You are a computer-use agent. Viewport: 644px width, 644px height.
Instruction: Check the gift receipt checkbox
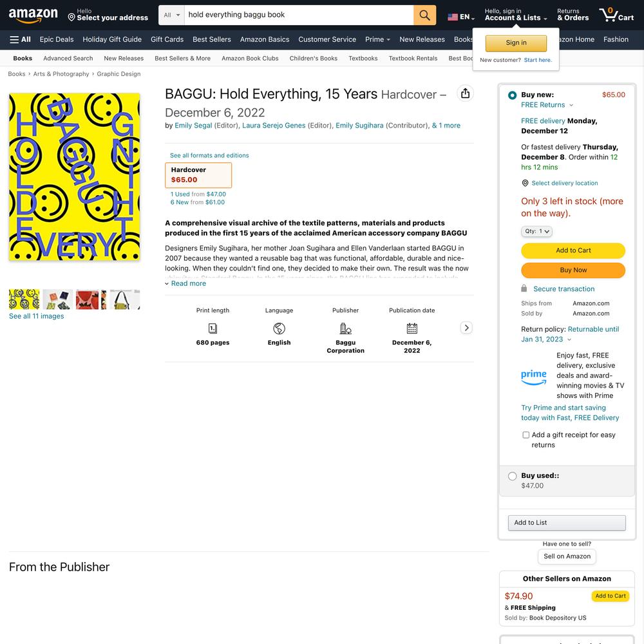tap(526, 435)
